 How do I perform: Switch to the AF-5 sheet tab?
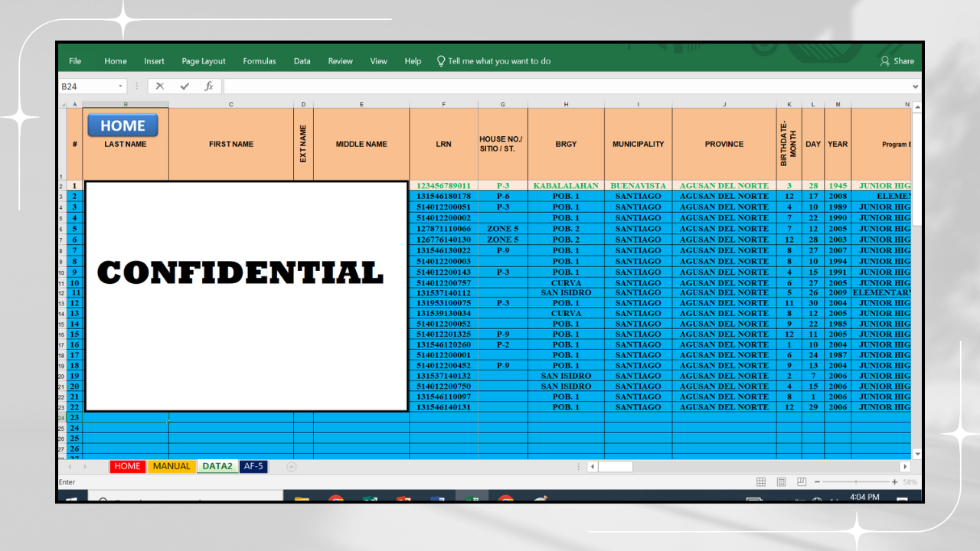coord(253,466)
